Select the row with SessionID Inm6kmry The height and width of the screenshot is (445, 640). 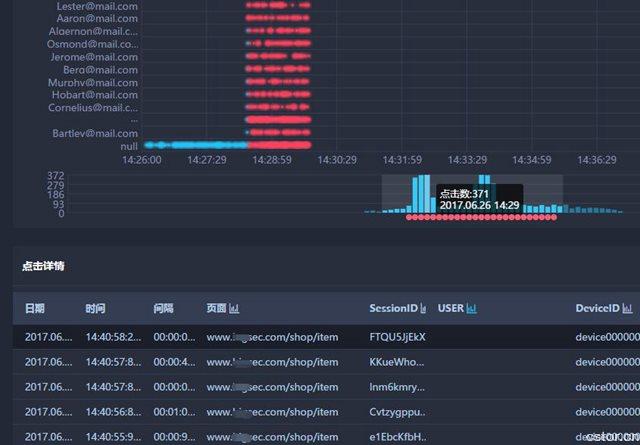[x=397, y=387]
